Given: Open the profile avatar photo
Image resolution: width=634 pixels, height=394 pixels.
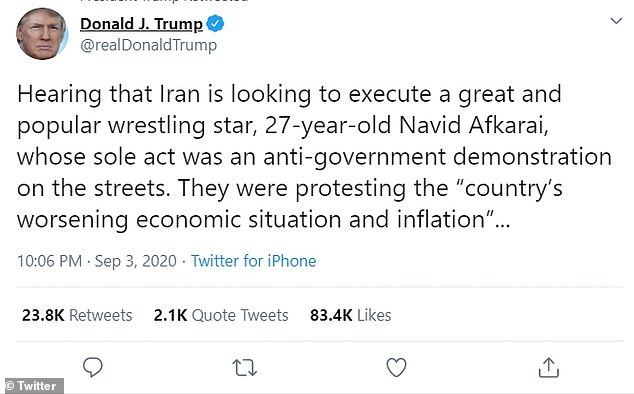Looking at the screenshot, I should [x=42, y=34].
